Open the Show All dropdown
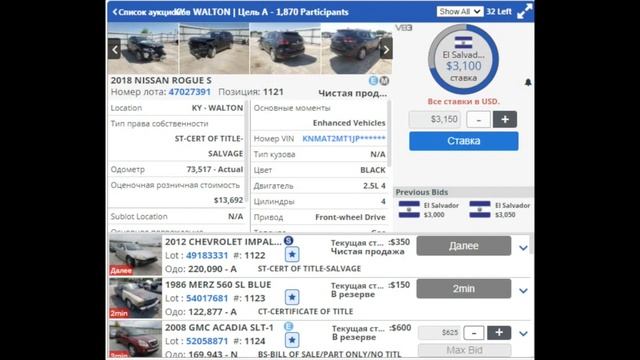The width and height of the screenshot is (640, 360). point(460,12)
